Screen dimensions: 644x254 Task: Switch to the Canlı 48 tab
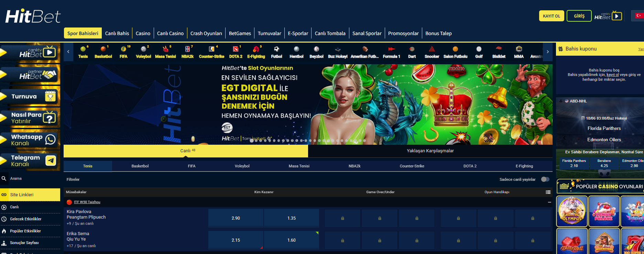point(186,151)
